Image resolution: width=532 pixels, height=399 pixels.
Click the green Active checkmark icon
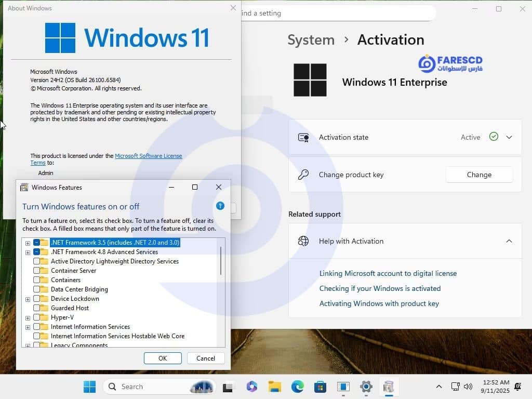pos(494,137)
